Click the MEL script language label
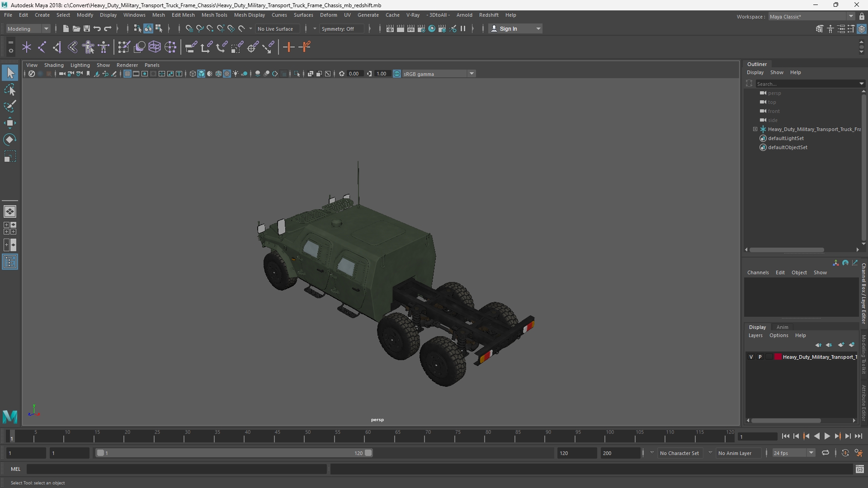This screenshot has width=868, height=488. 16,469
